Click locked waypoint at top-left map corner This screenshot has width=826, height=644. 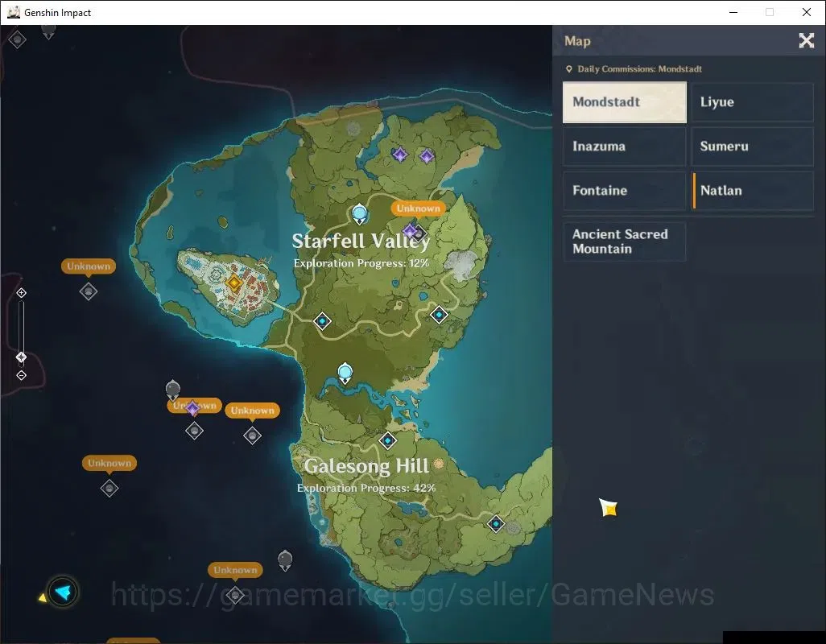18,39
